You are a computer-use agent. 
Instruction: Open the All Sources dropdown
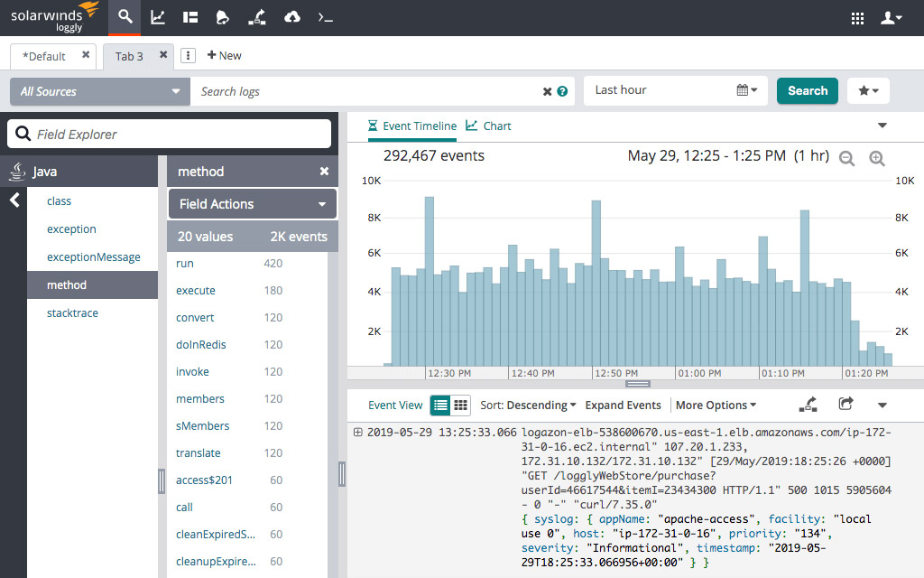point(99,91)
